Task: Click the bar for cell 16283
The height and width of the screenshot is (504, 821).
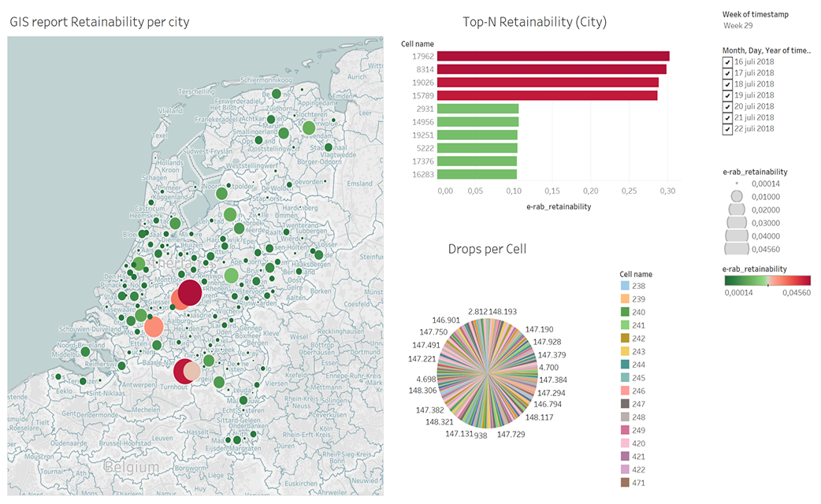Action: coord(477,174)
